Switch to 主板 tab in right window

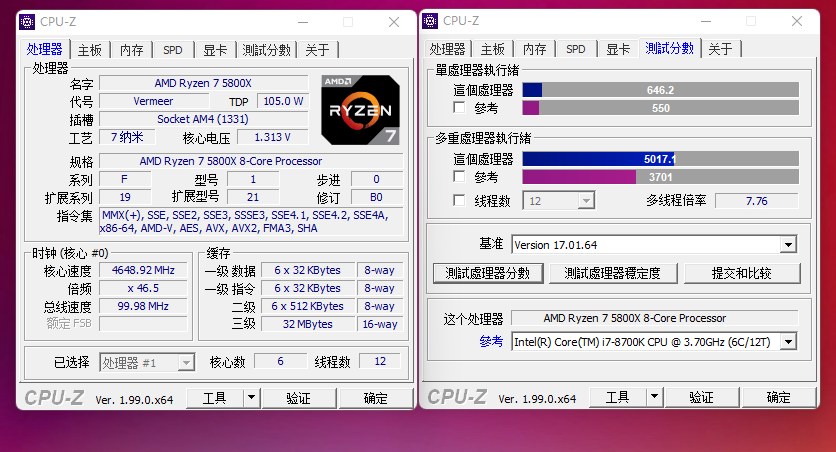coord(493,49)
